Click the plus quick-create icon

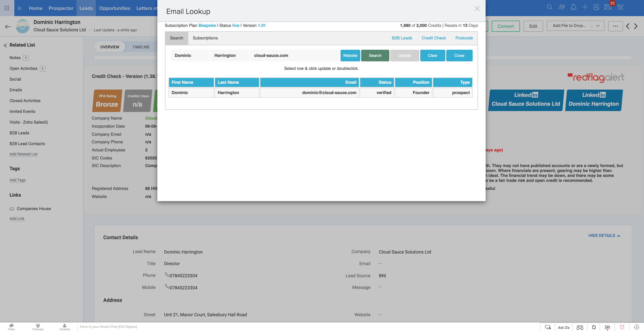pyautogui.click(x=585, y=7)
